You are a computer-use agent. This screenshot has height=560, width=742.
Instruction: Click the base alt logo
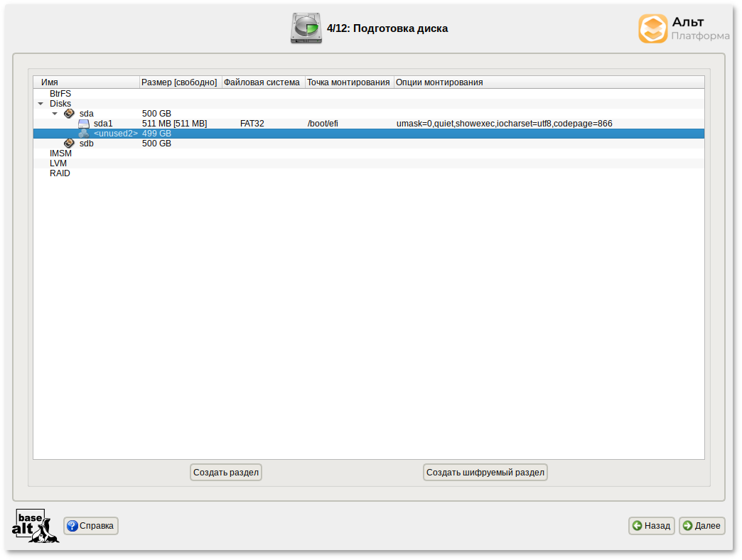(x=35, y=526)
